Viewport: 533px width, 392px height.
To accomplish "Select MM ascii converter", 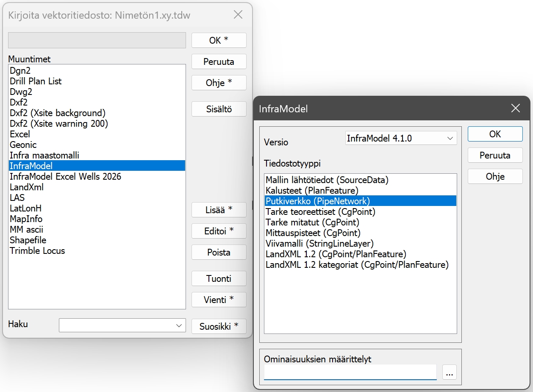I will 97,229.
